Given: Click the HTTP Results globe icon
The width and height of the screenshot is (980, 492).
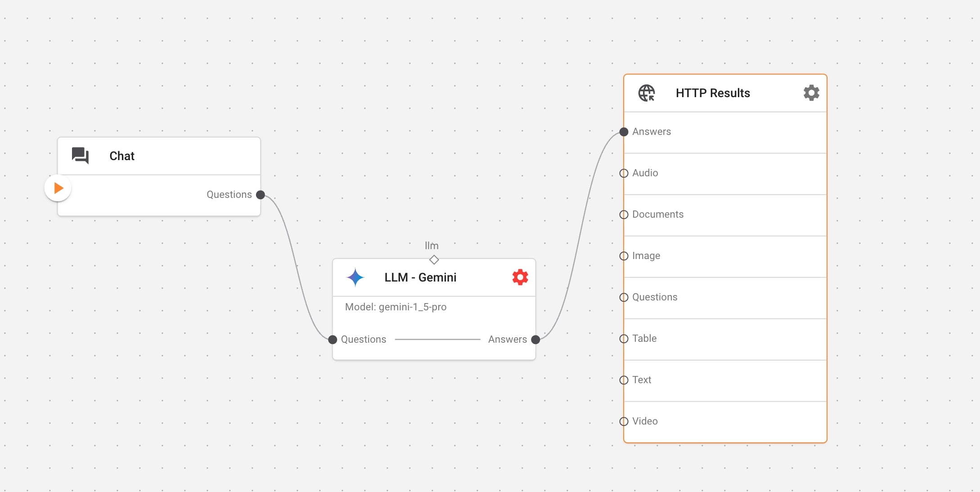Looking at the screenshot, I should 647,93.
